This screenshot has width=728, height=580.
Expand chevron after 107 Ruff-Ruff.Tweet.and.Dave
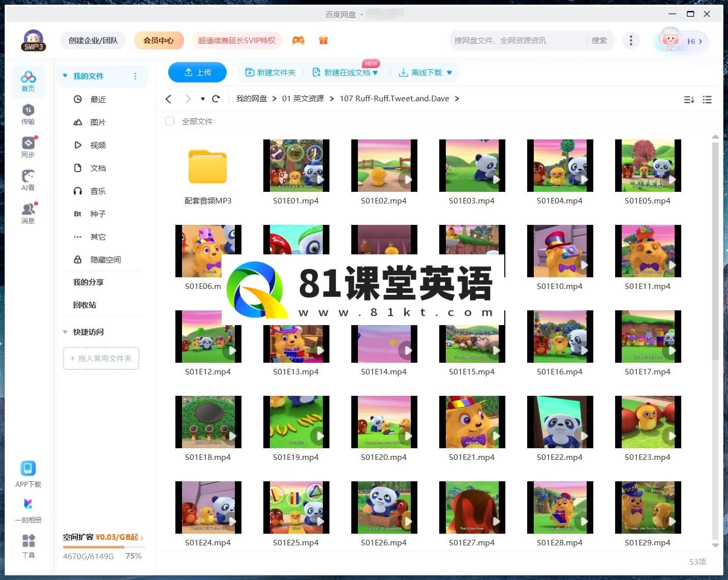coord(457,99)
